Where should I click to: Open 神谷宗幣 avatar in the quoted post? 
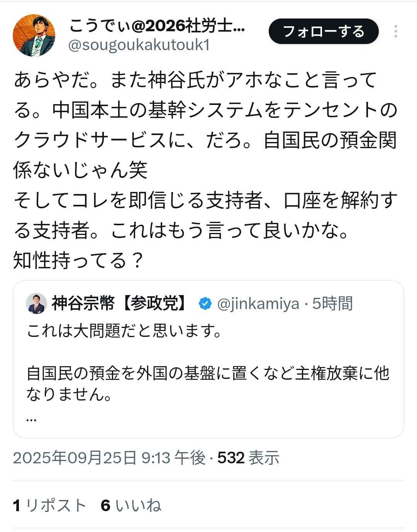(36, 304)
